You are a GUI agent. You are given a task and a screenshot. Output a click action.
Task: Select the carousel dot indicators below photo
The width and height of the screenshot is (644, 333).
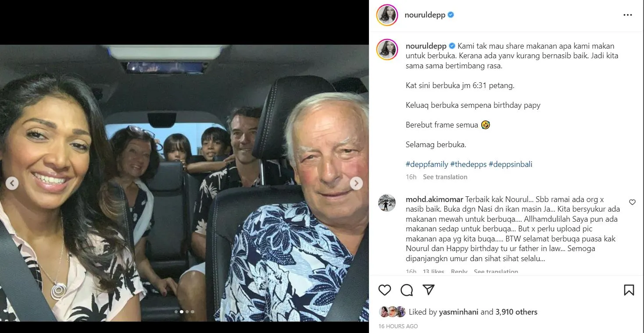[x=184, y=312]
